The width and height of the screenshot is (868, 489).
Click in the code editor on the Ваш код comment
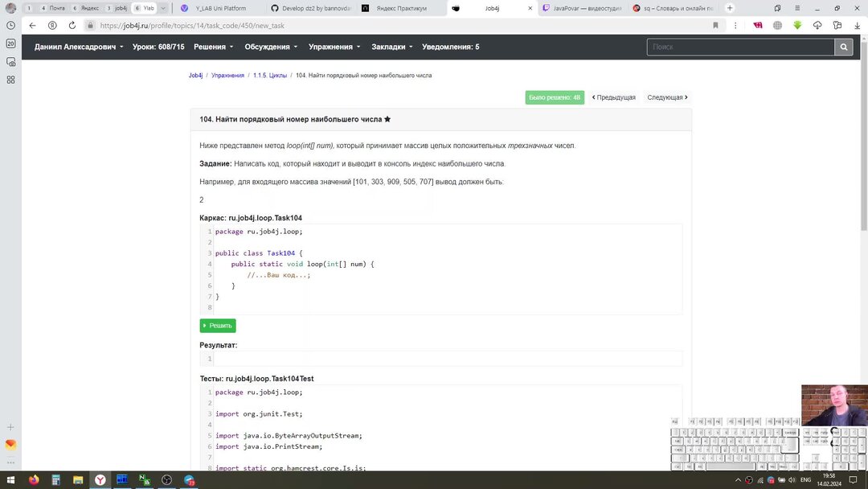point(278,275)
